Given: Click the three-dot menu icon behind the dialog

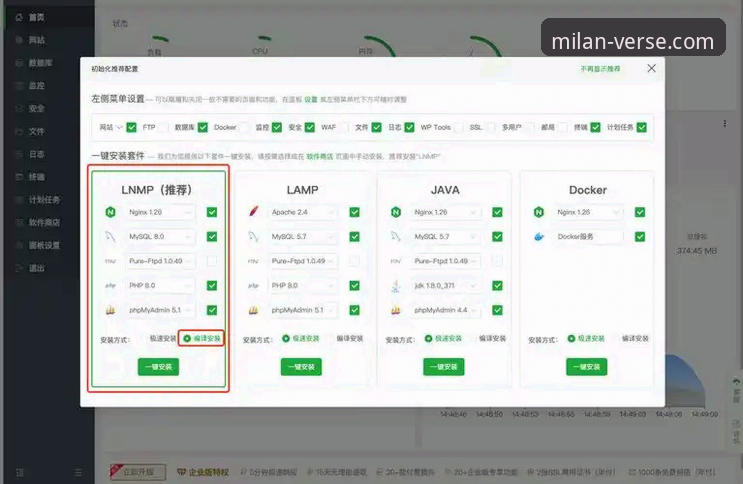Looking at the screenshot, I should click(x=725, y=124).
